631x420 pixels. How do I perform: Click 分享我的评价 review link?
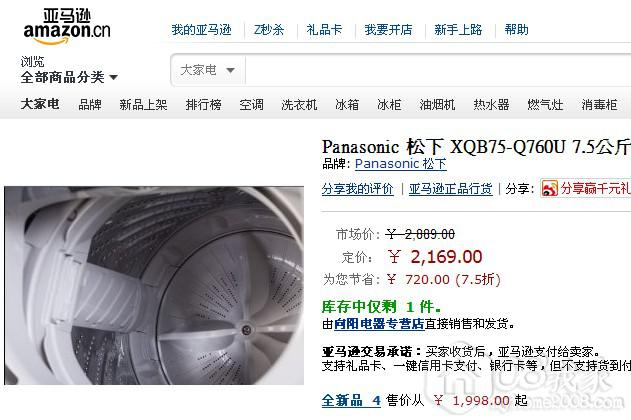357,189
